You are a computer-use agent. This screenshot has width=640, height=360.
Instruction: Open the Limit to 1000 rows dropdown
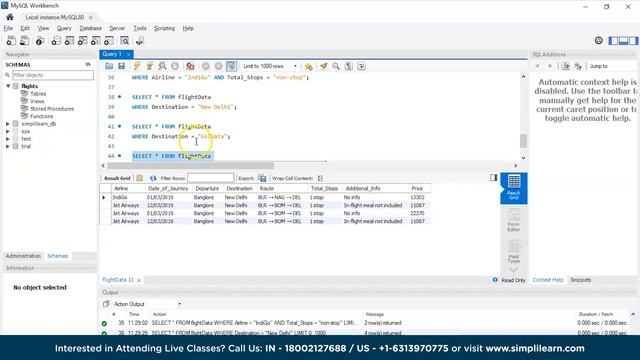tap(269, 66)
